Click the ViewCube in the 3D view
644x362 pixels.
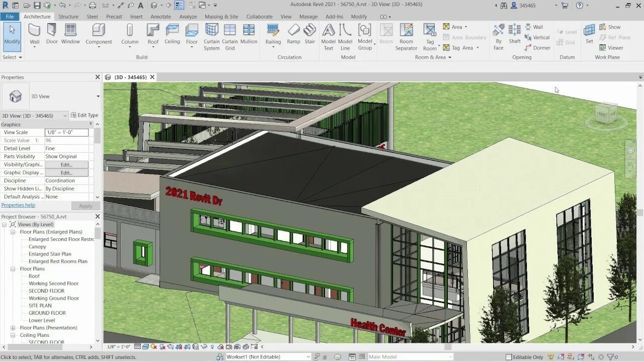[x=606, y=115]
